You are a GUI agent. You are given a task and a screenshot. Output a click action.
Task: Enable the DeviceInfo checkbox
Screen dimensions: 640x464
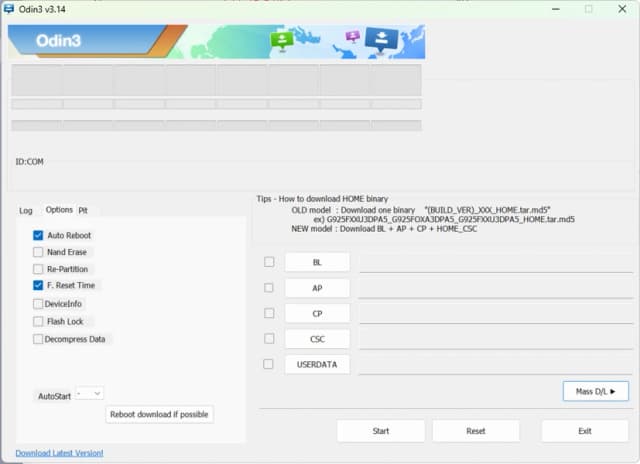(38, 304)
